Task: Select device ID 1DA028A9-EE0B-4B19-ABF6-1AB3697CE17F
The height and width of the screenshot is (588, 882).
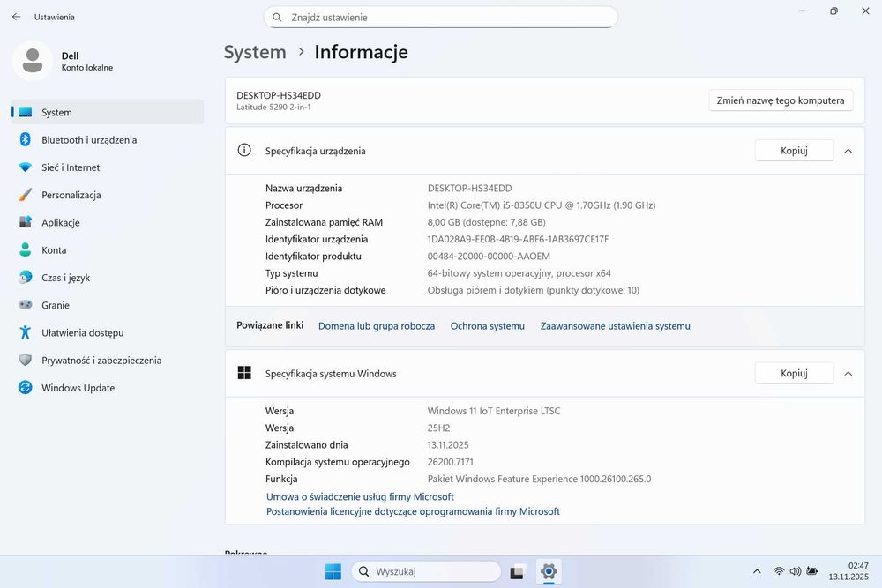Action: [518, 239]
